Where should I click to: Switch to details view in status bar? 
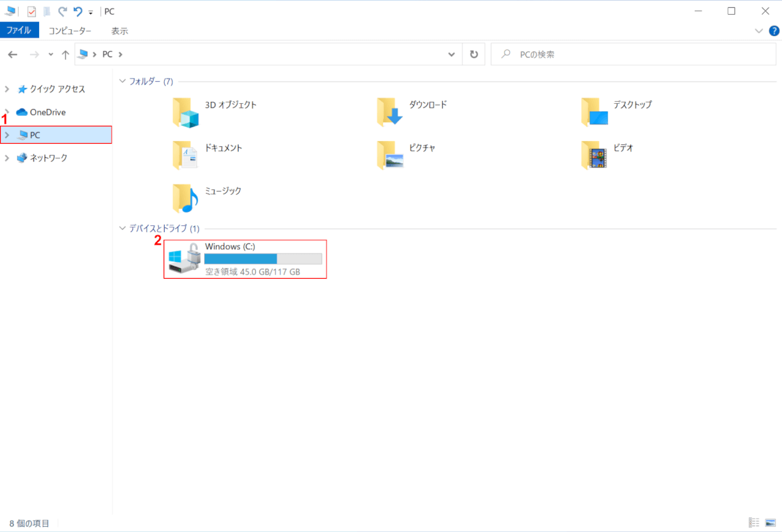point(754,523)
